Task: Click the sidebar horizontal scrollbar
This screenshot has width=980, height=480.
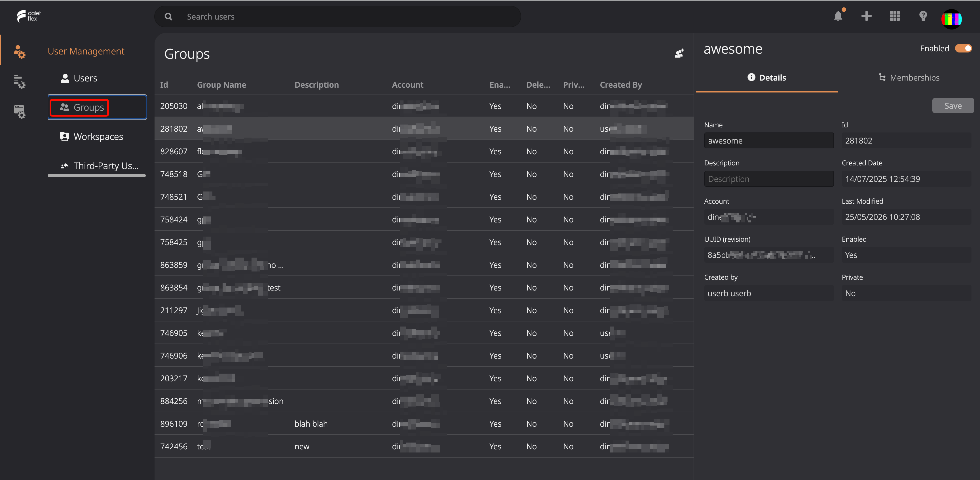Action: pyautogui.click(x=97, y=176)
